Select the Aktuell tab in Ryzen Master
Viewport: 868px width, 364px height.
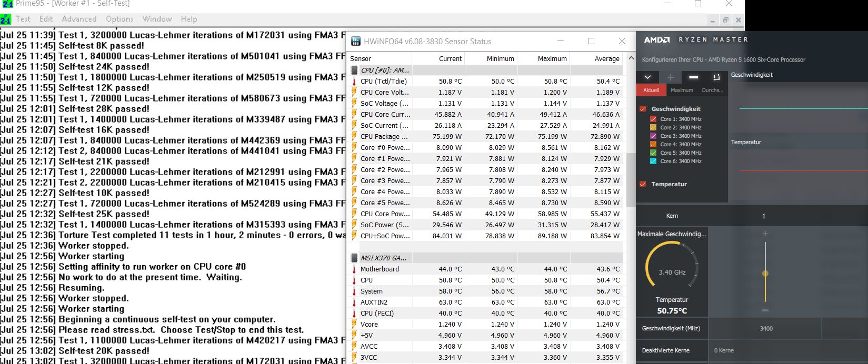pyautogui.click(x=651, y=90)
